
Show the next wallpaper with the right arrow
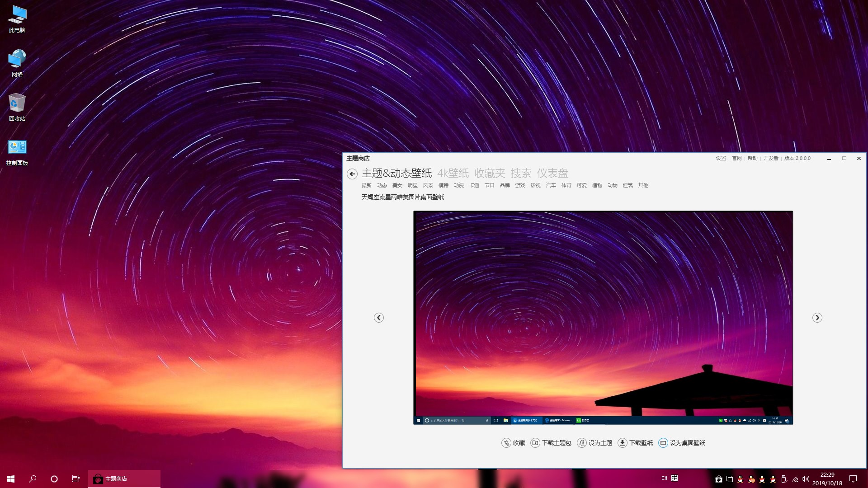[x=817, y=318]
